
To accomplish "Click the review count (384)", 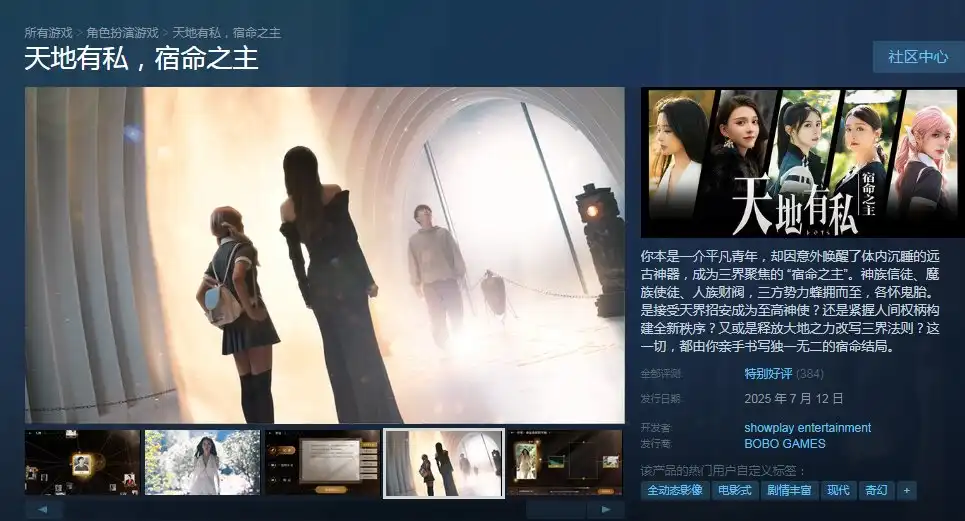I will (810, 373).
